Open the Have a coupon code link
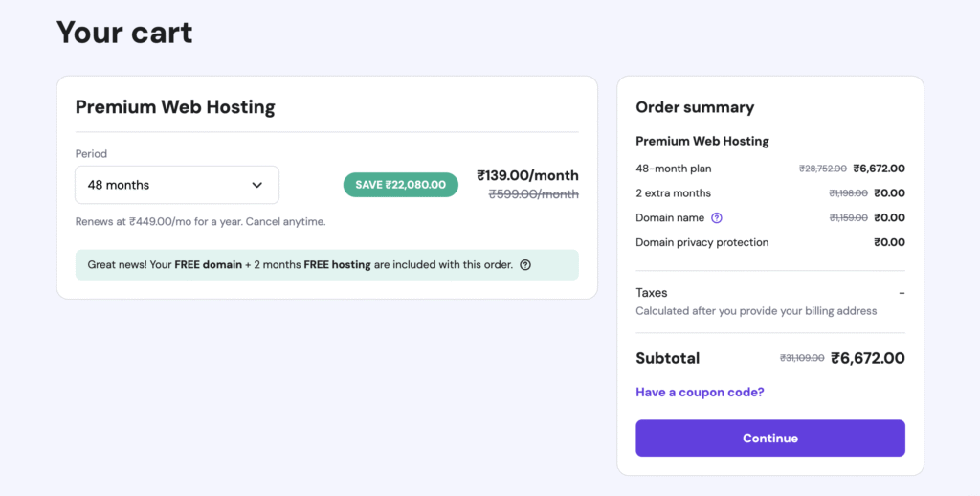The width and height of the screenshot is (980, 496). pyautogui.click(x=700, y=393)
